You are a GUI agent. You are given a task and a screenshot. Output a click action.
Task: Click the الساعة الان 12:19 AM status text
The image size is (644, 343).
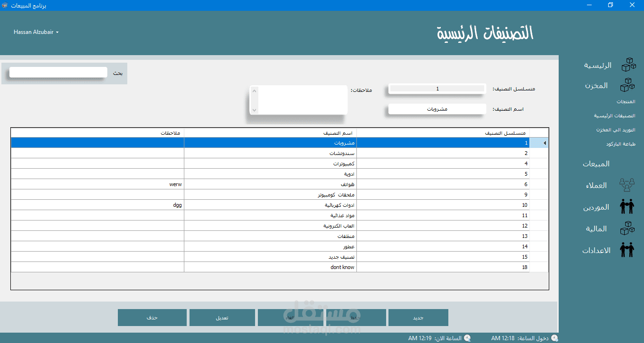[x=435, y=338]
